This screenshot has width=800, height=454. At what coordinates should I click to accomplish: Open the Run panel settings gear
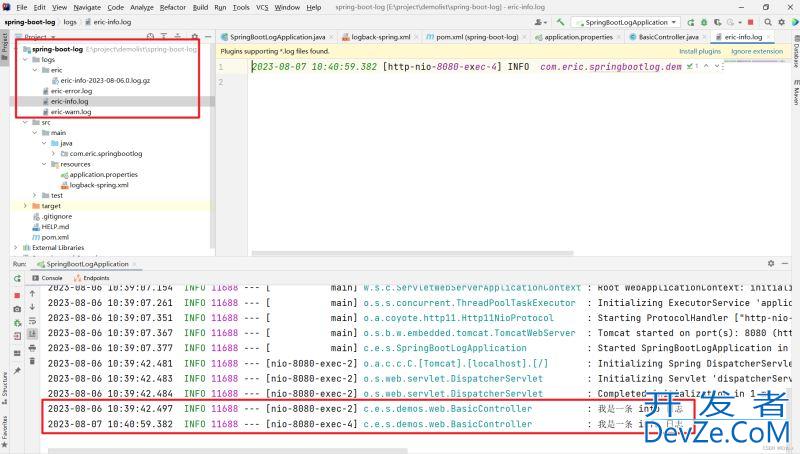[771, 263]
